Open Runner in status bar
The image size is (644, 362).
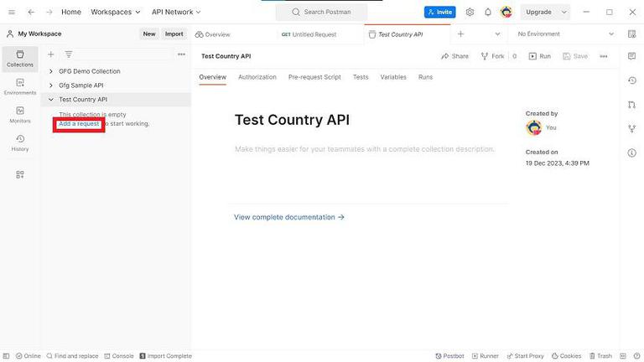tap(485, 356)
